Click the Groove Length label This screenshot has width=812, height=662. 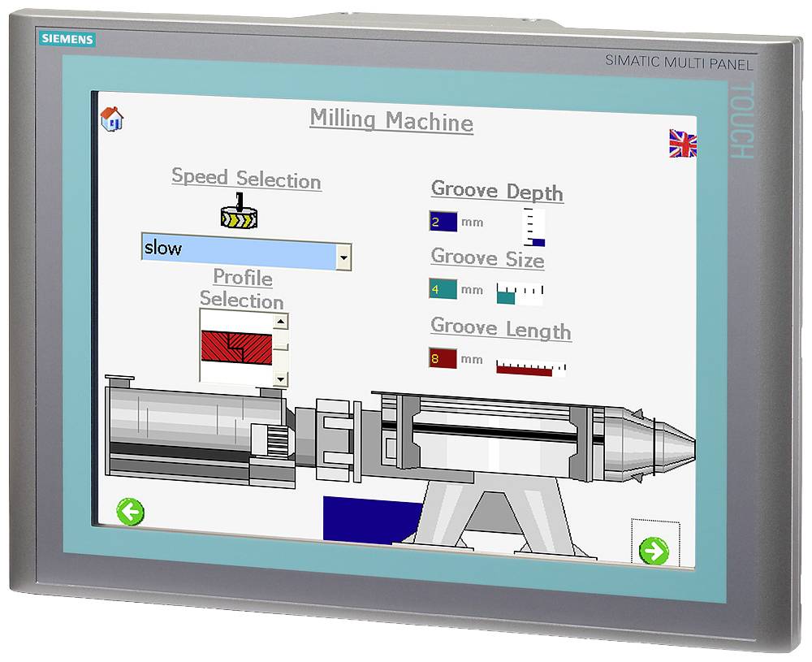pyautogui.click(x=501, y=328)
